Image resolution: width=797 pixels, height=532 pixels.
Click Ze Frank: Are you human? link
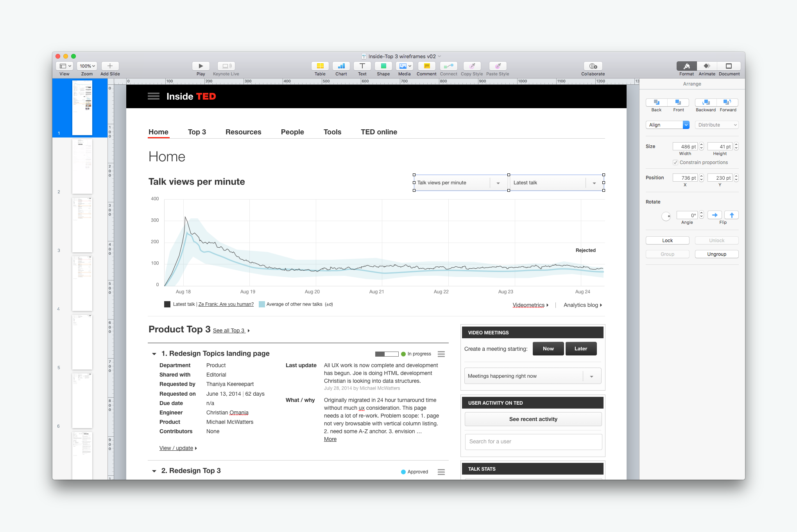[x=226, y=304]
